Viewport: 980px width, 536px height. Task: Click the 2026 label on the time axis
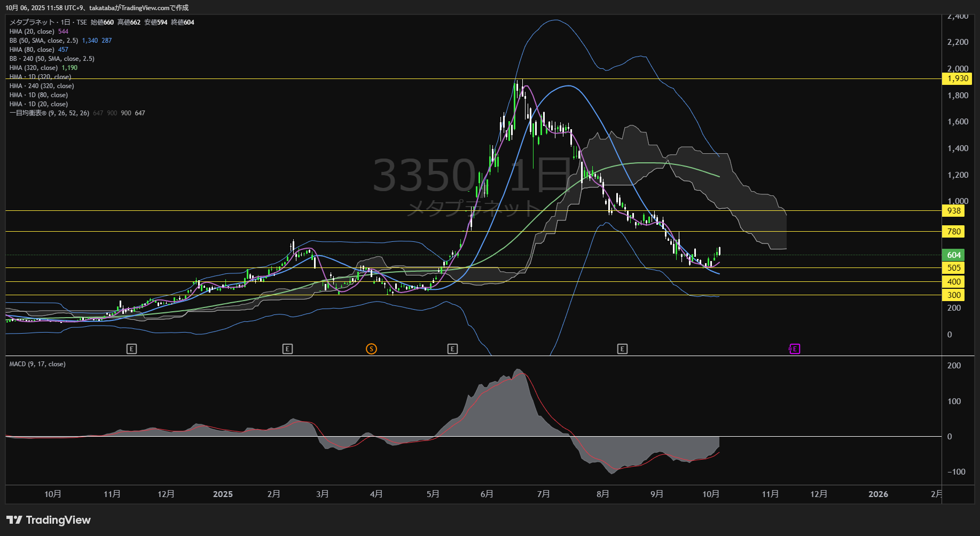[x=878, y=494]
